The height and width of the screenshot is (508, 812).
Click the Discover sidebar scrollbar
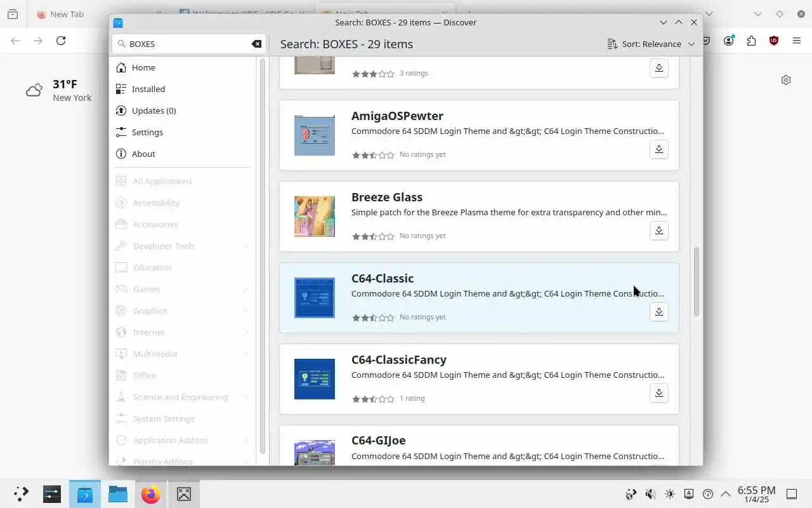[x=263, y=256]
